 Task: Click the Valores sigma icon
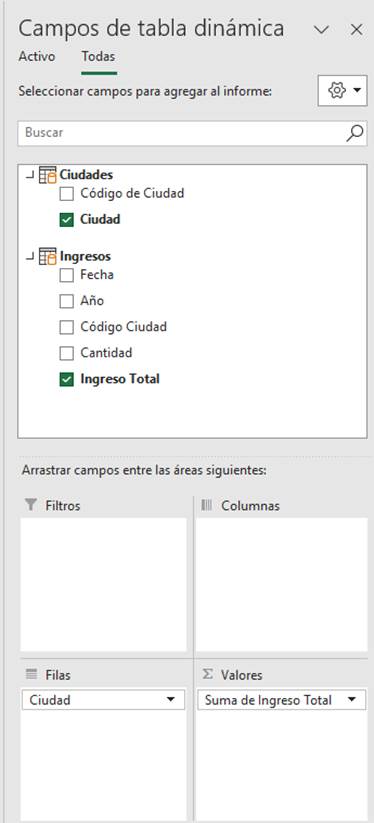click(x=207, y=674)
